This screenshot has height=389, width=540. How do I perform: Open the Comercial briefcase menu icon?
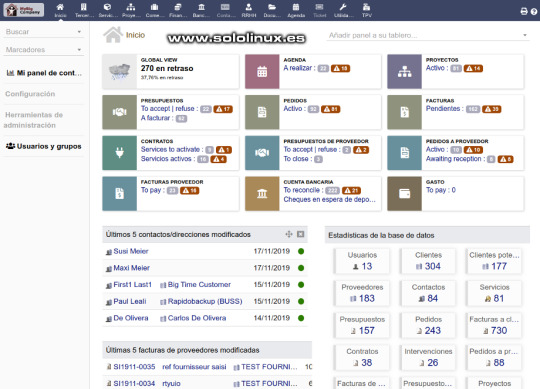point(154,7)
